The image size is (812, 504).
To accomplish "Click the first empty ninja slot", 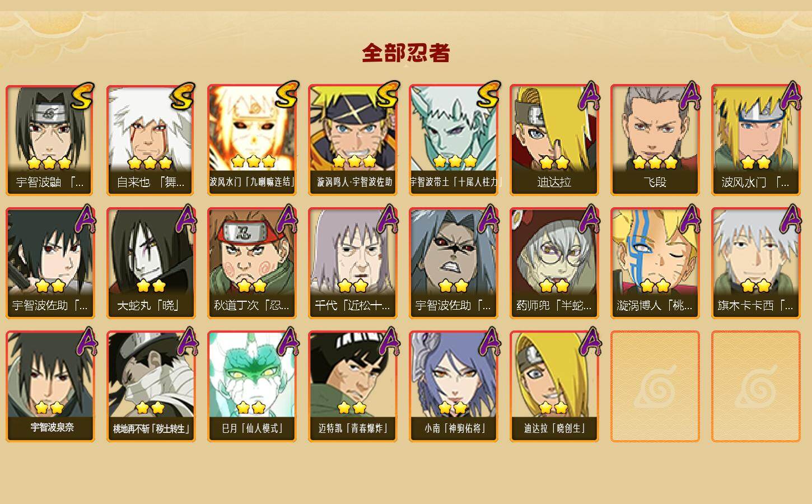I will pos(655,386).
